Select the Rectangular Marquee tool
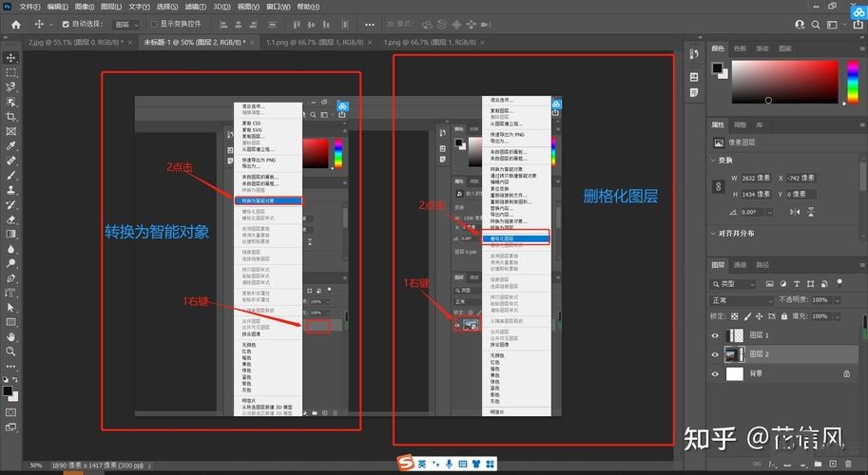This screenshot has height=475, width=868. 10,72
